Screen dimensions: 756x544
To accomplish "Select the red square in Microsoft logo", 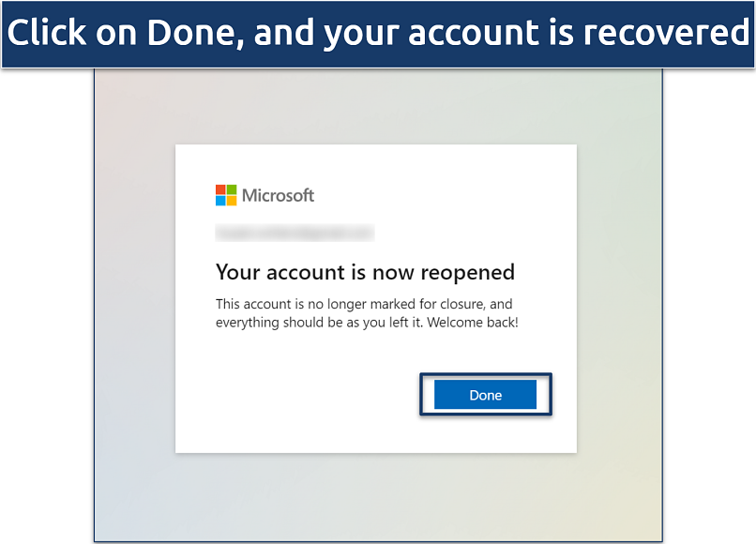I will pyautogui.click(x=219, y=189).
